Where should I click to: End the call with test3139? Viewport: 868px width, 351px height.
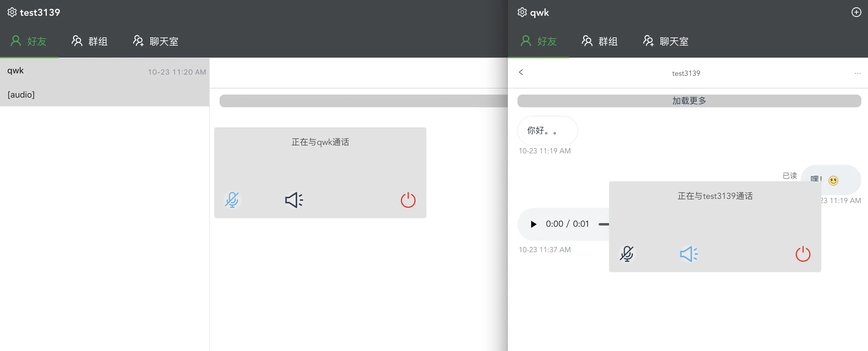(x=802, y=254)
